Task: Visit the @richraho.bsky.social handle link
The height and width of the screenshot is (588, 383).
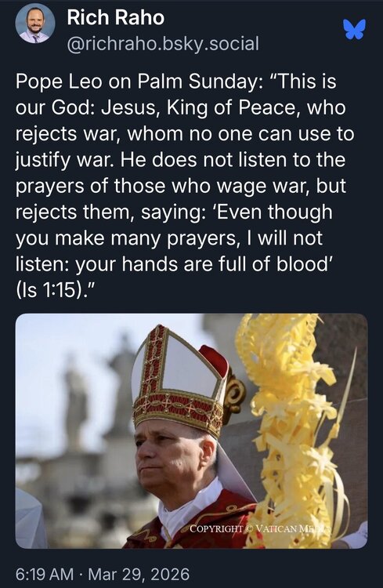Action: point(163,44)
